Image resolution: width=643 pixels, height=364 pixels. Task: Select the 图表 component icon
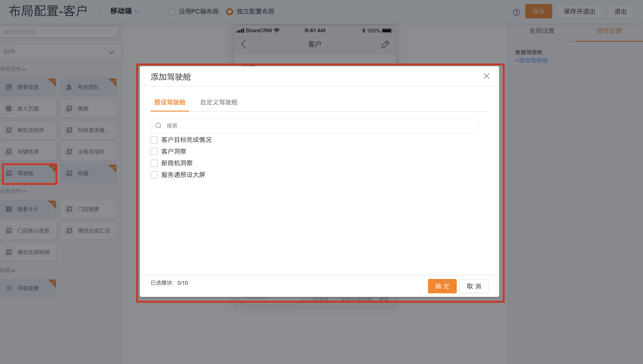pyautogui.click(x=69, y=108)
